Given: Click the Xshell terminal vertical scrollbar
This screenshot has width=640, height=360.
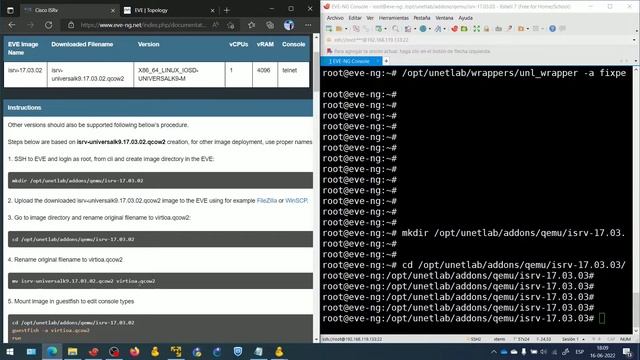Looking at the screenshot, I should click(636, 200).
